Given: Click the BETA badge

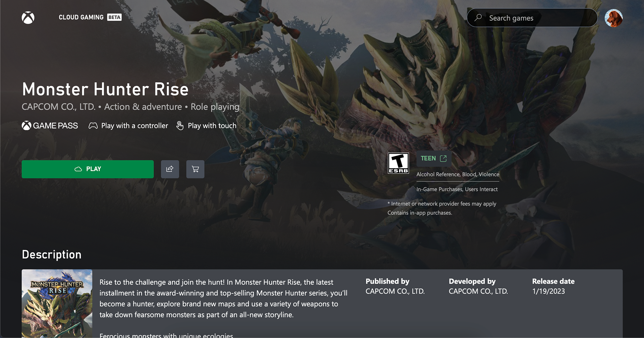Looking at the screenshot, I should (114, 17).
